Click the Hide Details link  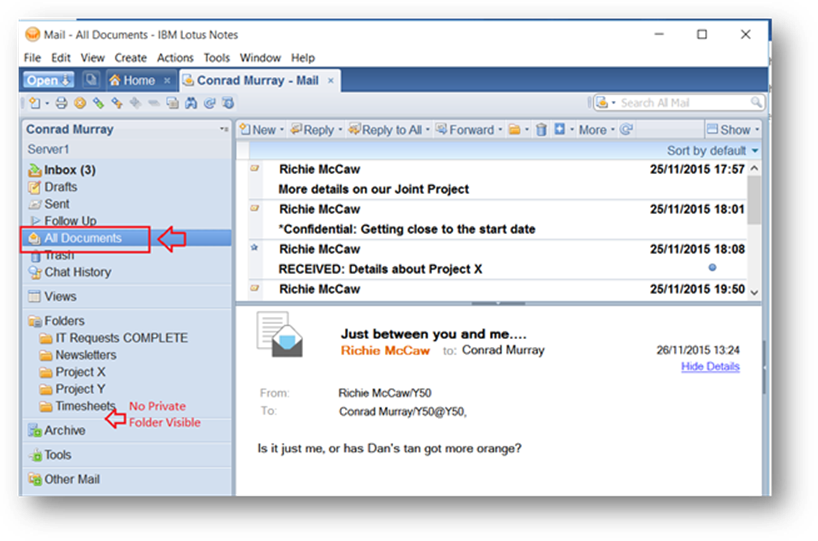tap(710, 366)
